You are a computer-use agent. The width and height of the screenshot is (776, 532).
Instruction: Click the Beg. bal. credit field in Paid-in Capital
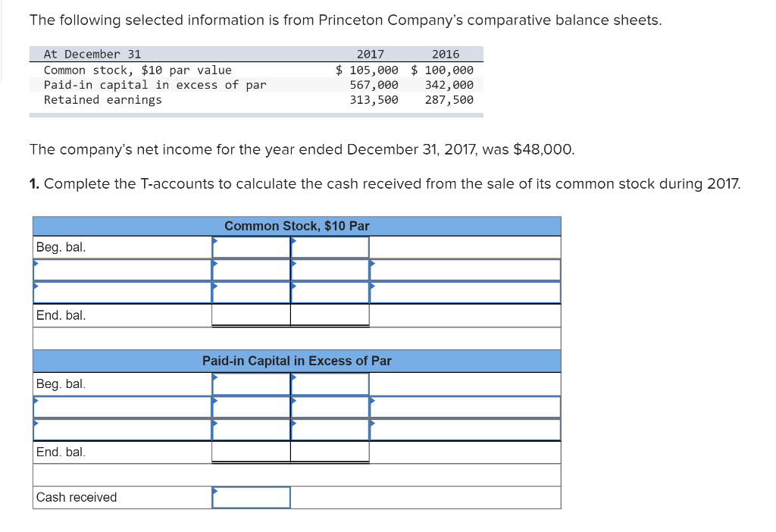point(330,383)
